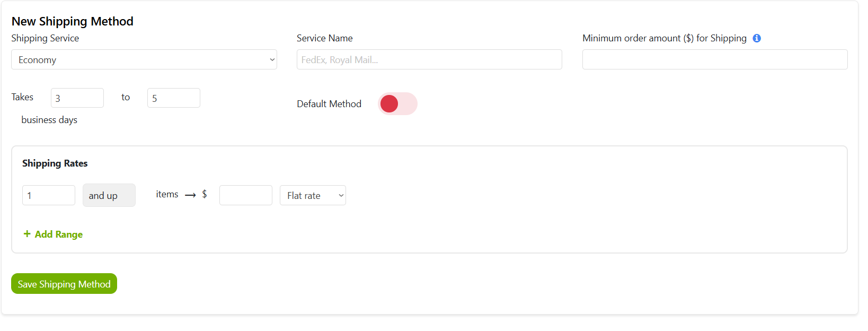Click the Shipping Service field label
The image size is (868, 331).
pos(45,38)
